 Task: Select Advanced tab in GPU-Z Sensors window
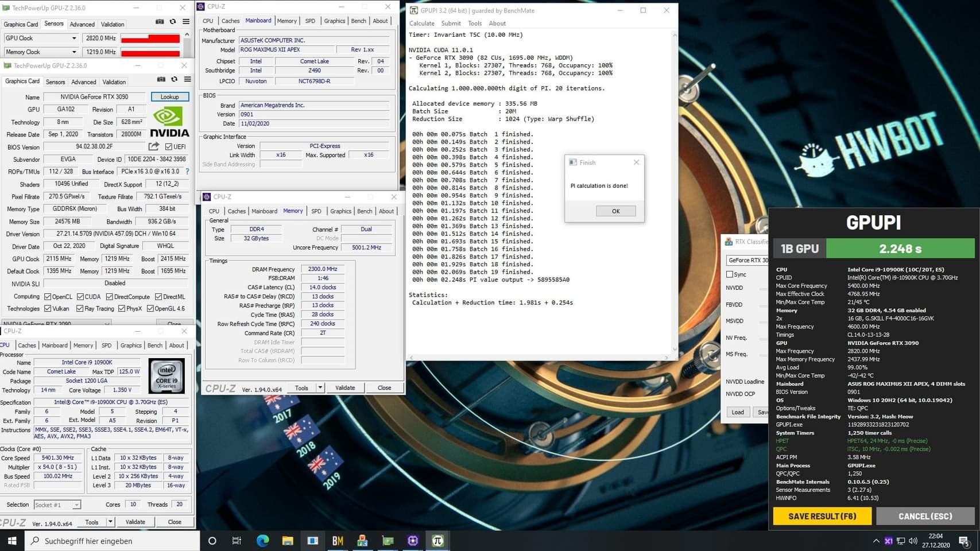coord(82,24)
